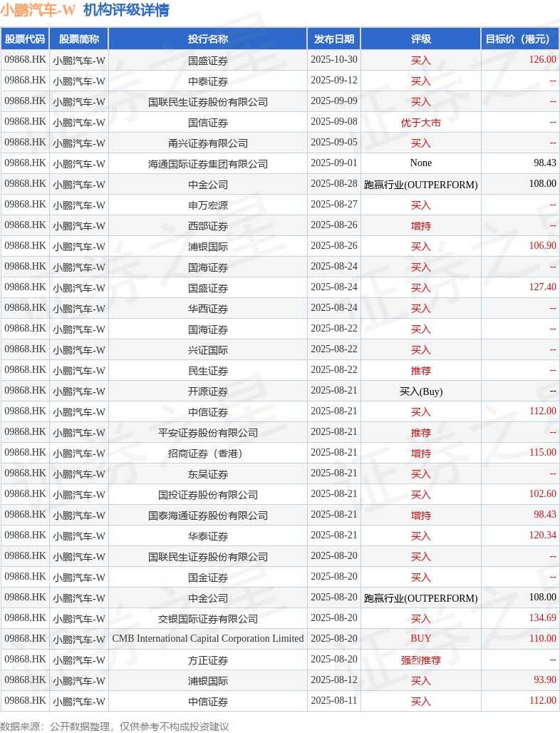
Task: Select the 中泰证券 cell
Action: (x=208, y=81)
